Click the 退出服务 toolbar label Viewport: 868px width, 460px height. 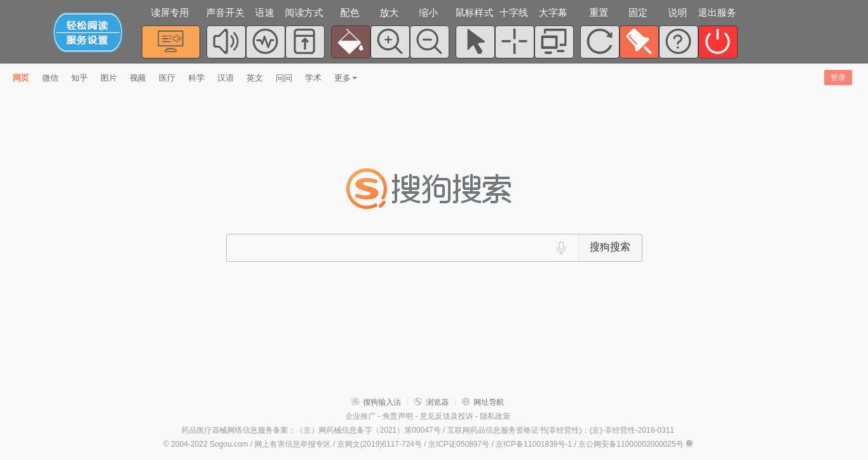click(717, 13)
